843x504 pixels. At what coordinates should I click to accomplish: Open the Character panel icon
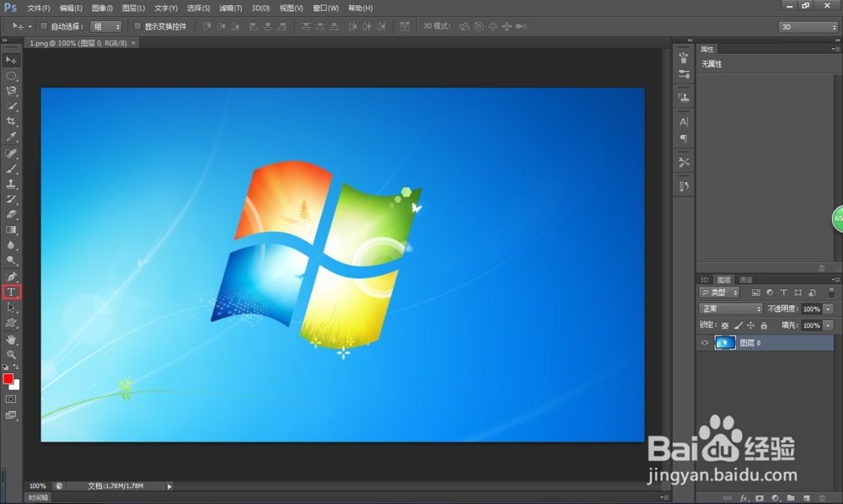coord(684,122)
